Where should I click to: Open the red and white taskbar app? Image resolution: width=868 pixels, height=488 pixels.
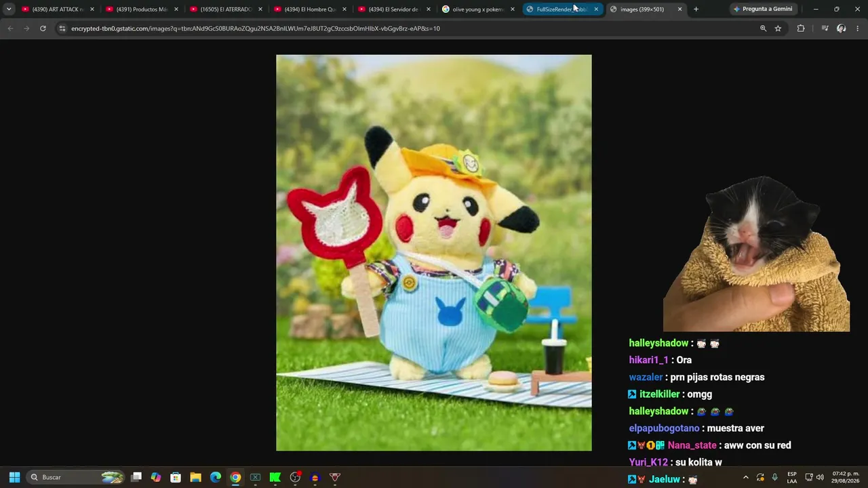coord(335,477)
